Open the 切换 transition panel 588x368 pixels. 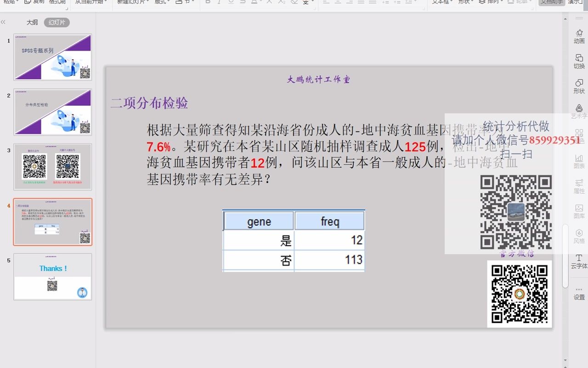(579, 61)
